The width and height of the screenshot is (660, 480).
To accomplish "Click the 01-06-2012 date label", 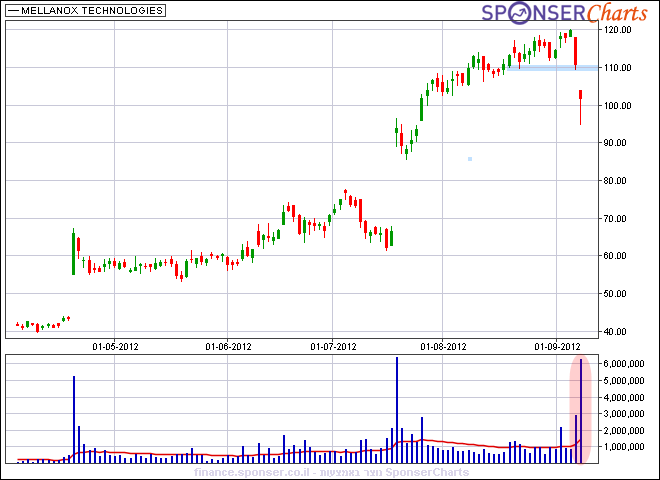I will 229,347.
